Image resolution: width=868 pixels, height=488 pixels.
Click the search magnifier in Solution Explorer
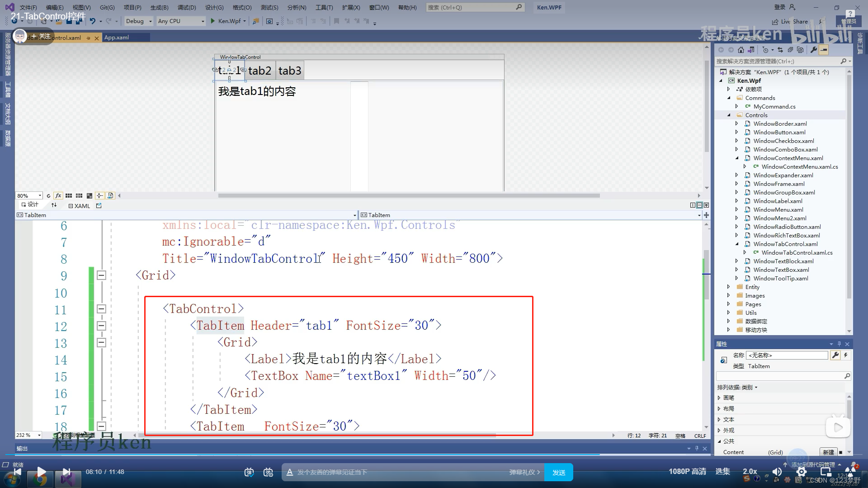tap(843, 61)
